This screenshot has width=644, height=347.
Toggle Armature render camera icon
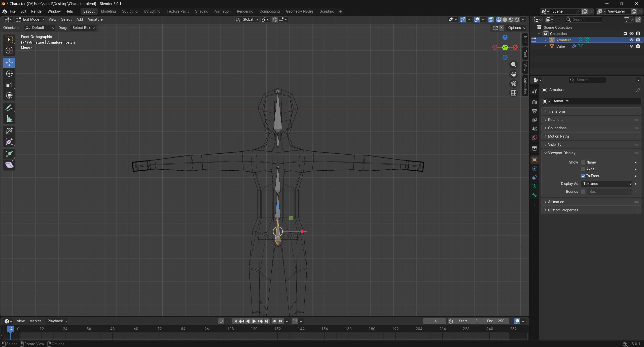pos(638,40)
